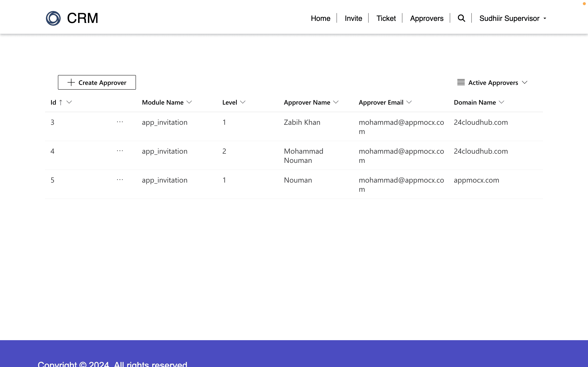Open the Approver Name column dropdown
The width and height of the screenshot is (588, 367).
point(336,102)
